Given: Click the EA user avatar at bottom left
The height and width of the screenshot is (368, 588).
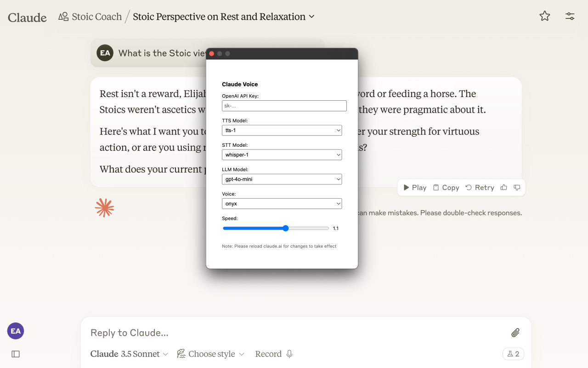Looking at the screenshot, I should pos(16,331).
